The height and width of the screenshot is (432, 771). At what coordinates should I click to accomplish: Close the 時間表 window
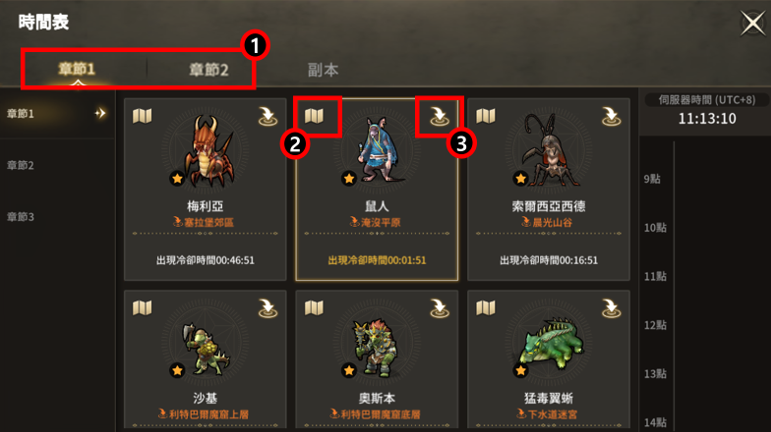coord(752,23)
